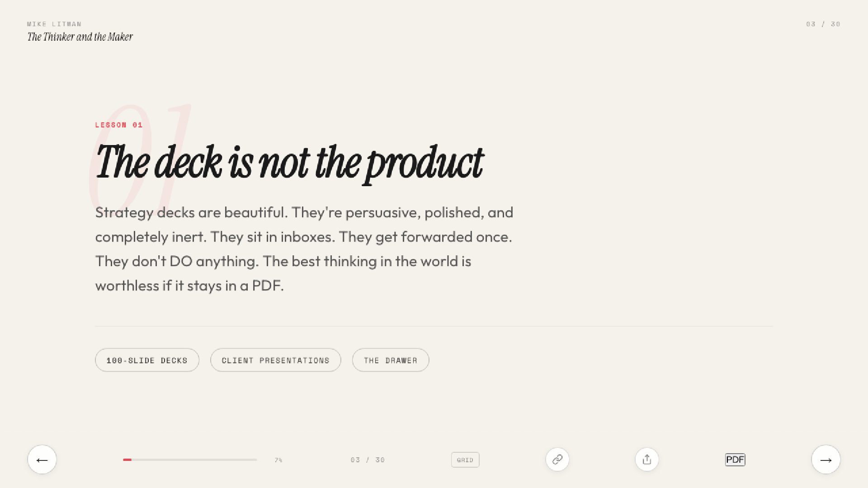Click the Strategy decks paragraph text
868x488 pixels.
pos(304,249)
